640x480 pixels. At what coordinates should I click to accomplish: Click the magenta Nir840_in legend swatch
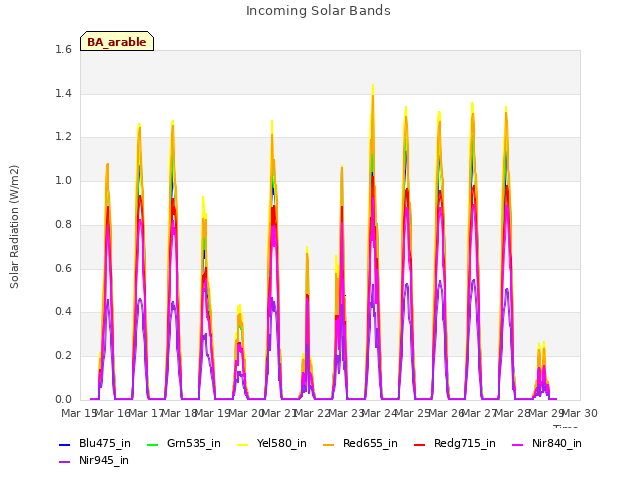pyautogui.click(x=518, y=445)
